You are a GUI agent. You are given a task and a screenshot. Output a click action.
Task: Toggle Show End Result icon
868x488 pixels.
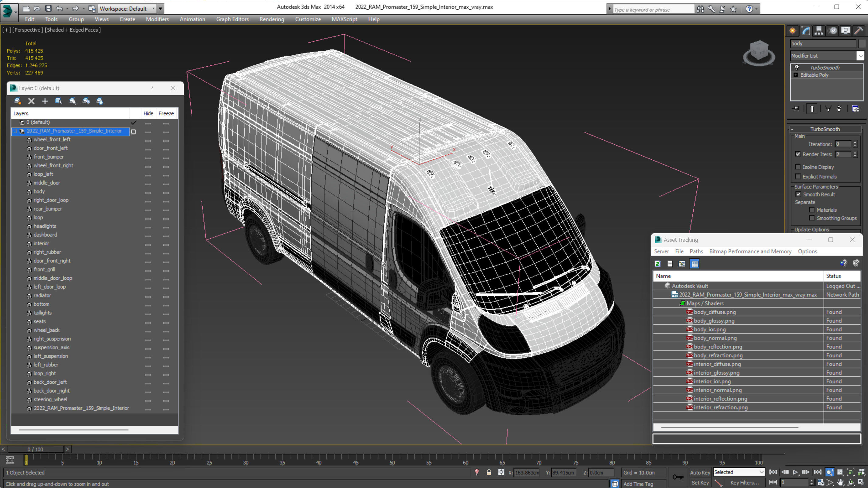click(812, 109)
